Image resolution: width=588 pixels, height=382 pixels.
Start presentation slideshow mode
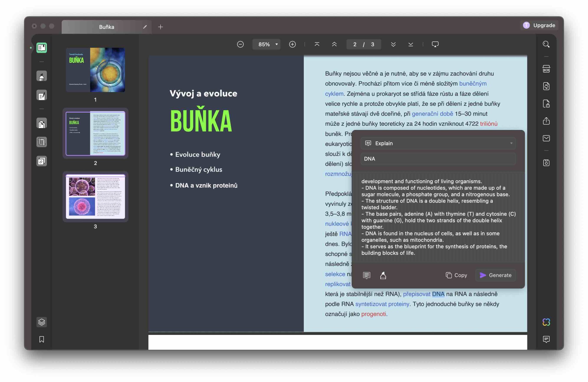tap(435, 44)
